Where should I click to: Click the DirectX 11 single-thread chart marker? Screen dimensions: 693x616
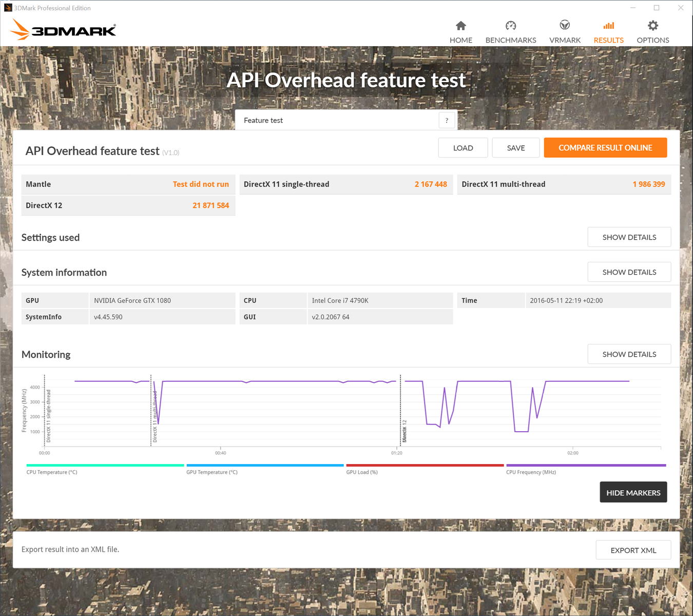click(49, 416)
